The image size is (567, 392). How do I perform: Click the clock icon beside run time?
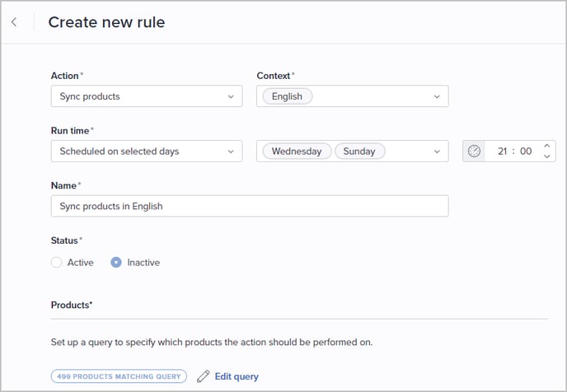[x=474, y=151]
